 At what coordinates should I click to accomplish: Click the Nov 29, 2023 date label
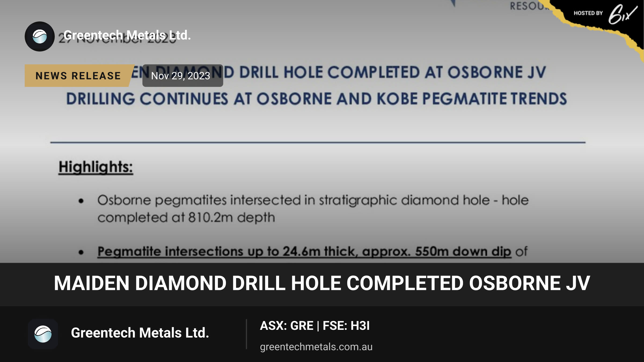(x=182, y=76)
